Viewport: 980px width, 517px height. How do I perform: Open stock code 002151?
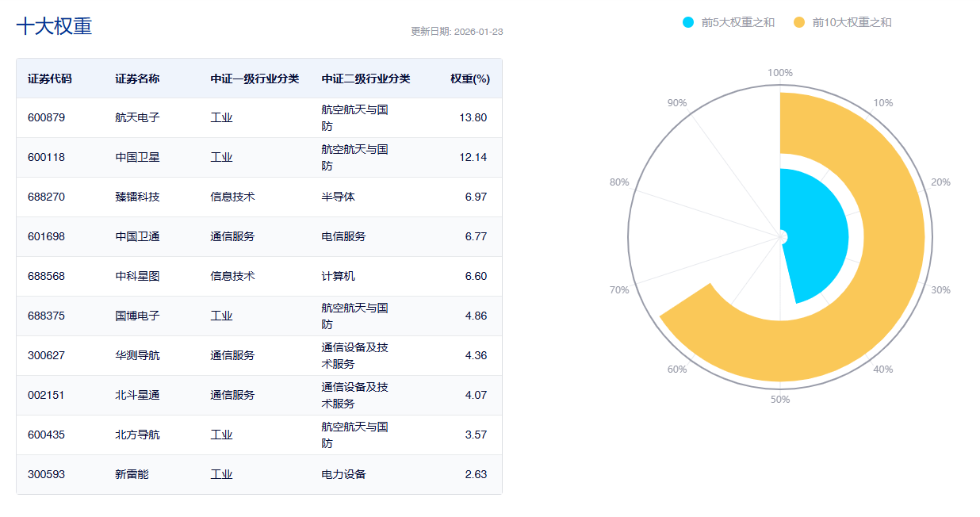[46, 395]
